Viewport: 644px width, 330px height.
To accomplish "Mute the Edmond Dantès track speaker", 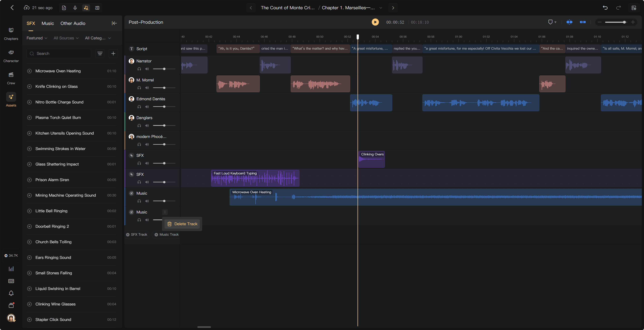I will 147,107.
